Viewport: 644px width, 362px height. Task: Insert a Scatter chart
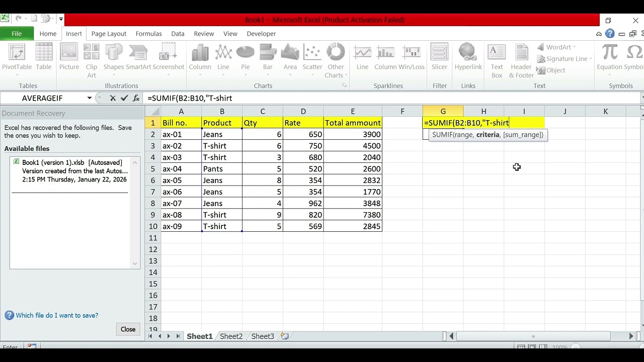tap(312, 60)
